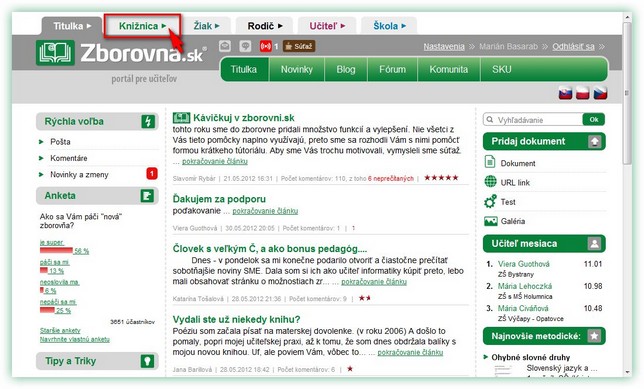Vote the 'je super' poll option

pos(51,242)
